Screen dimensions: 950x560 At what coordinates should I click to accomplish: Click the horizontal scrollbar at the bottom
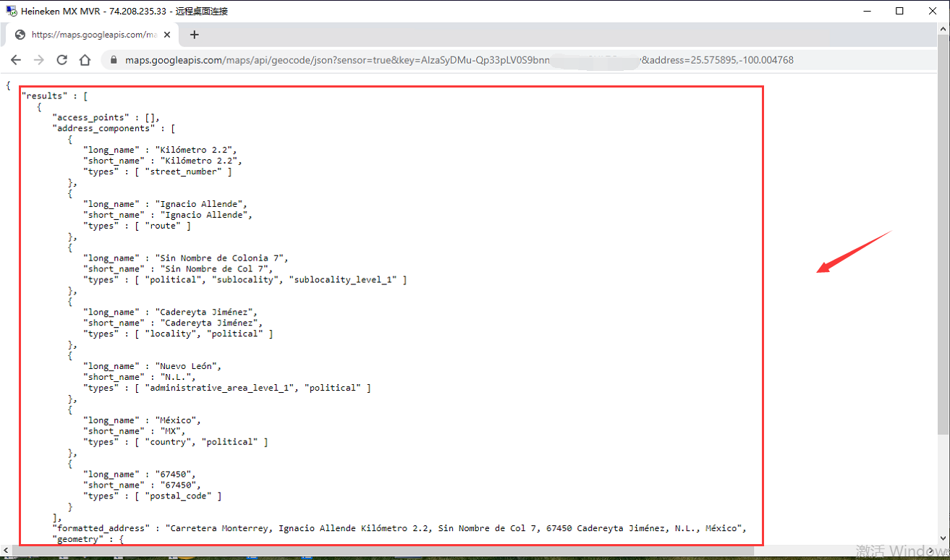click(383, 551)
